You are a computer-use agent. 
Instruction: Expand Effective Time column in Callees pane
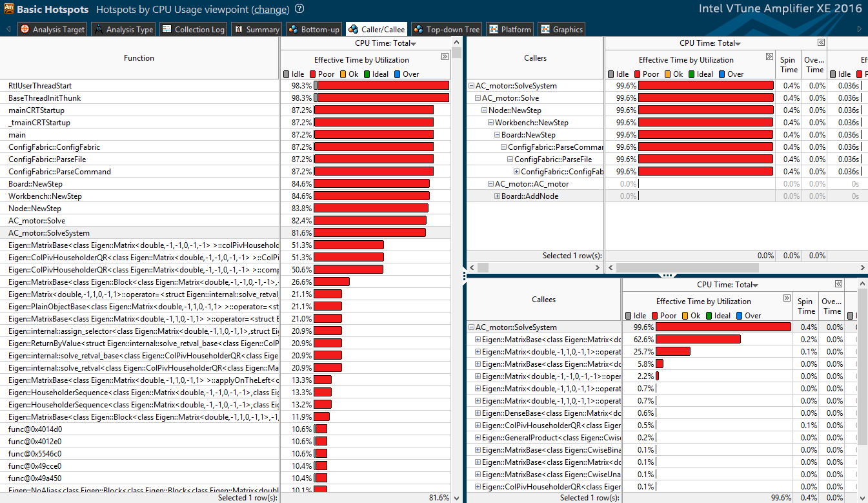pos(787,298)
